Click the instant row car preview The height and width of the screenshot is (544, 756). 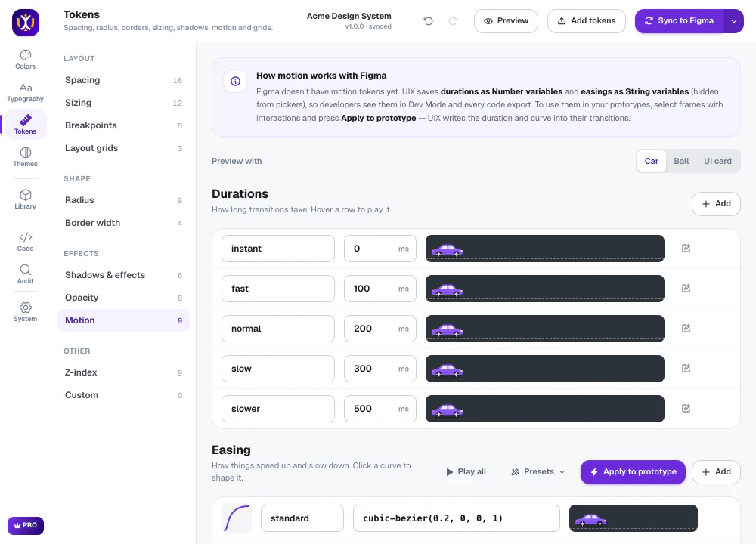click(545, 249)
